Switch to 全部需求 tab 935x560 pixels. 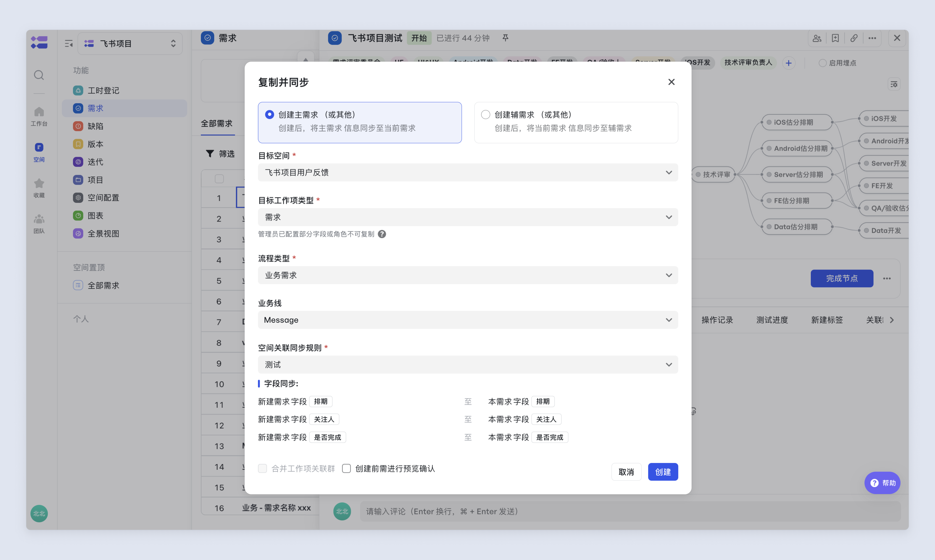(217, 123)
